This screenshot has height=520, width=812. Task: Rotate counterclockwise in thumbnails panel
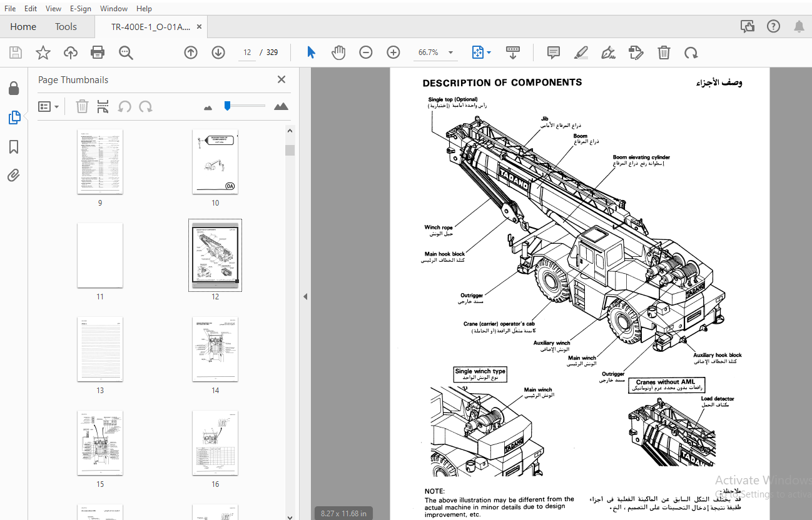tap(124, 107)
